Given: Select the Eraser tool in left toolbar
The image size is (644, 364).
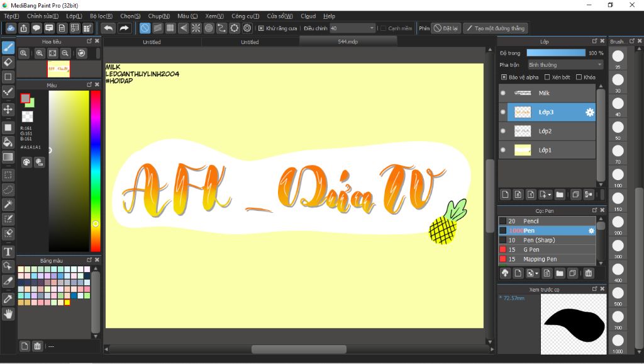Looking at the screenshot, I should click(8, 62).
